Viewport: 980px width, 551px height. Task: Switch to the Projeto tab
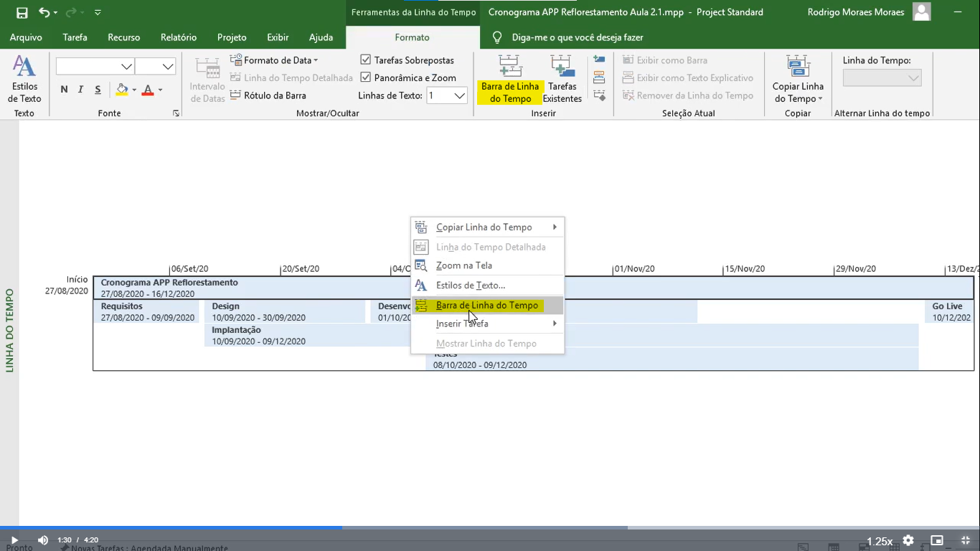point(232,37)
